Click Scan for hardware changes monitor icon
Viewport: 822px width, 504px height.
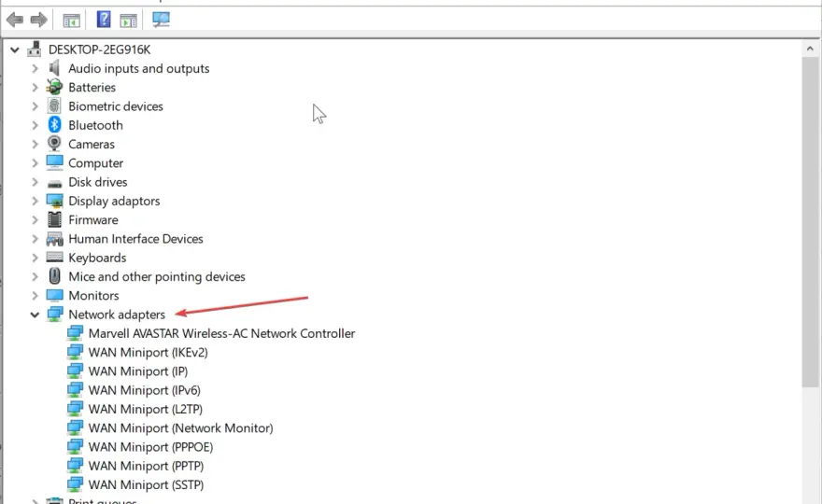pyautogui.click(x=161, y=20)
